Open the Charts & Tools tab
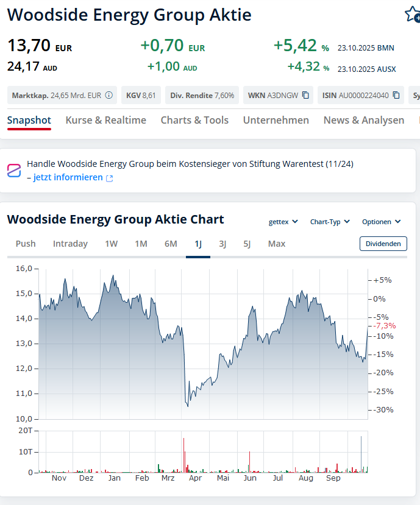The width and height of the screenshot is (420, 505). (194, 120)
